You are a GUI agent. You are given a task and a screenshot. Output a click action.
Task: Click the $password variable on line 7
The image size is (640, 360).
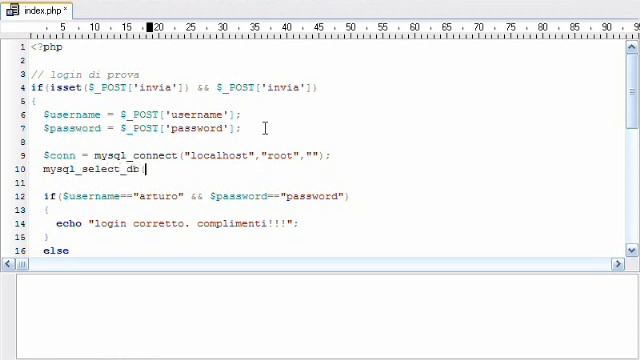[x=72, y=128]
